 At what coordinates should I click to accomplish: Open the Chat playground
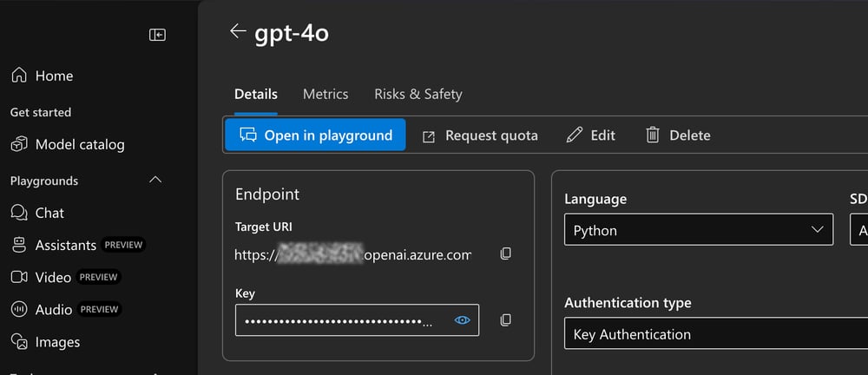(x=49, y=214)
